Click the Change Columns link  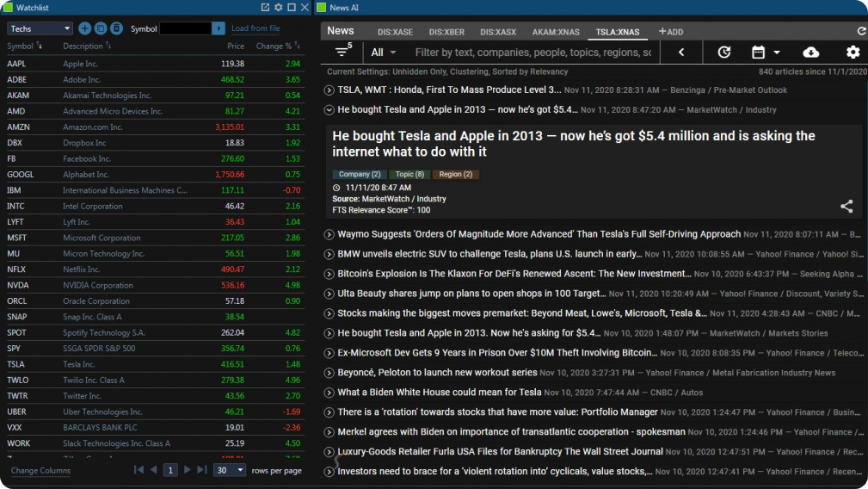(x=40, y=471)
